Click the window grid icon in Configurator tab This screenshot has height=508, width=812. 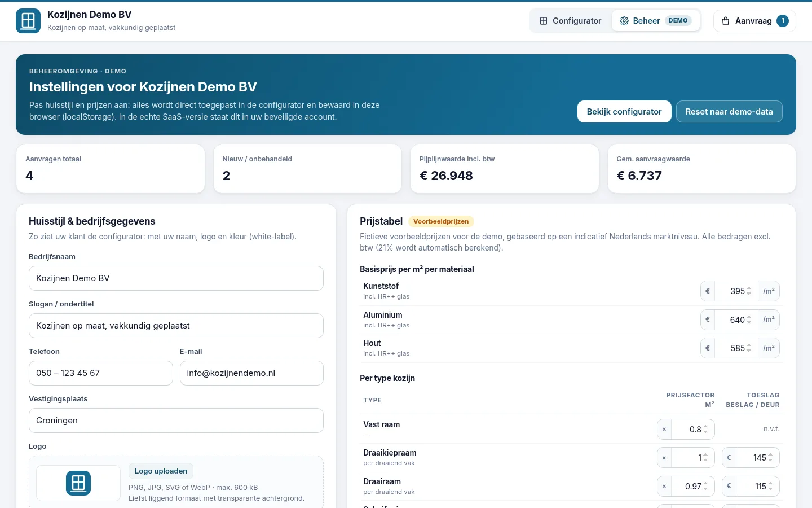(x=544, y=21)
